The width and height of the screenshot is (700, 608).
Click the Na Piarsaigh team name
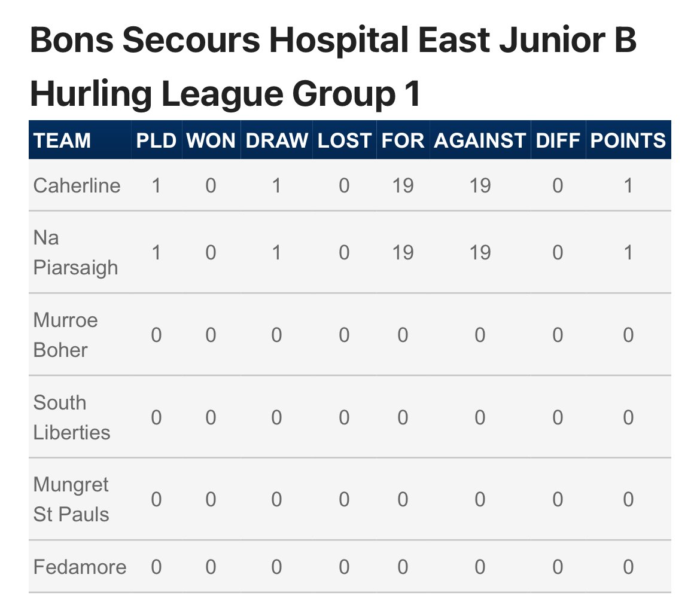click(75, 252)
